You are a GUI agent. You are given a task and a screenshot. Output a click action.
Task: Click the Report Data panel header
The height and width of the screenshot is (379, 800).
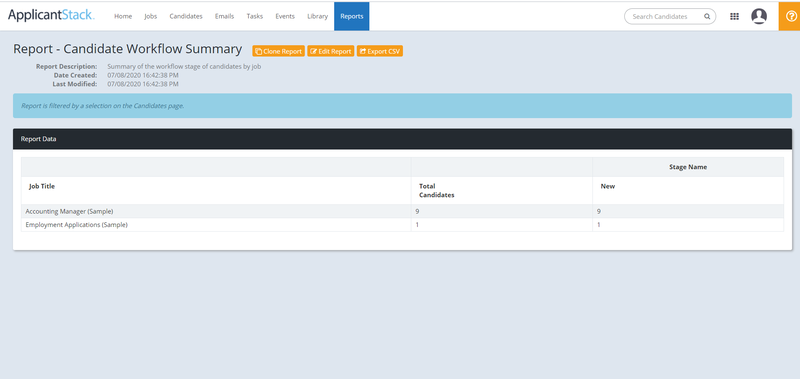click(x=402, y=139)
